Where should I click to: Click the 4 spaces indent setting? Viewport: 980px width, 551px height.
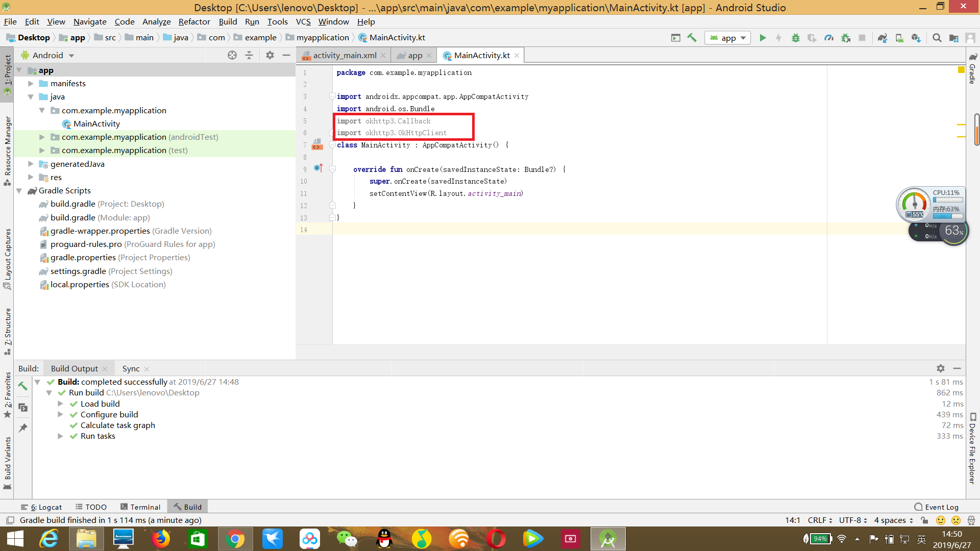pyautogui.click(x=893, y=520)
